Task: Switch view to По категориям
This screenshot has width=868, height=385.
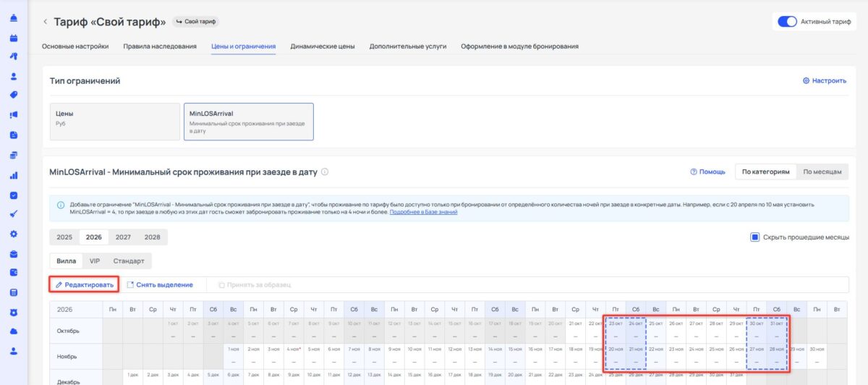Action: [x=766, y=172]
